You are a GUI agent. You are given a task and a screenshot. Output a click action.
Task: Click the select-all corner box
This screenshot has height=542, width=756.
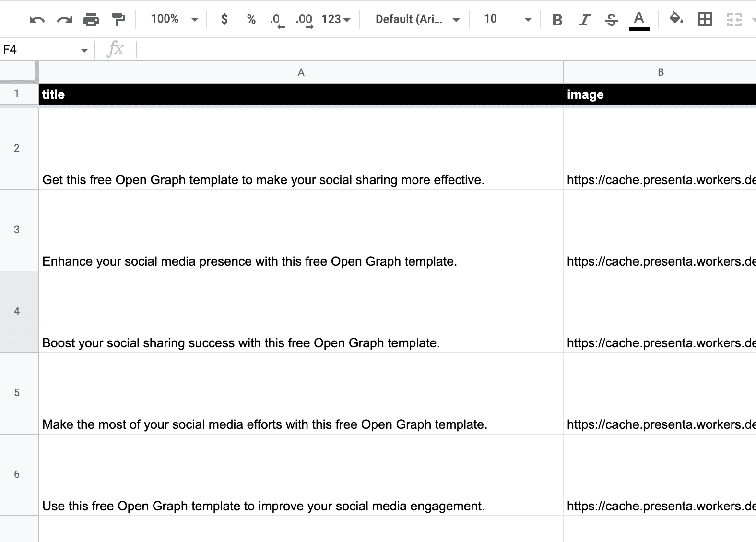19,72
